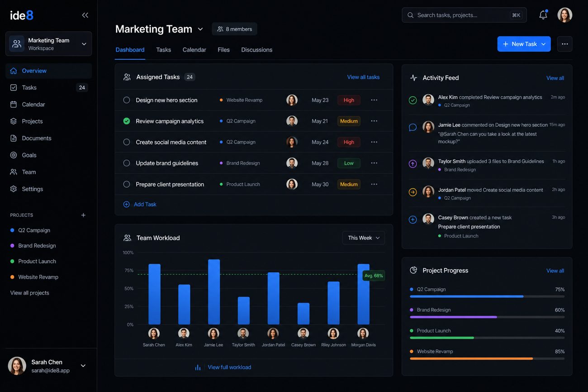Switch to the Files tab
This screenshot has width=588, height=392.
[223, 50]
